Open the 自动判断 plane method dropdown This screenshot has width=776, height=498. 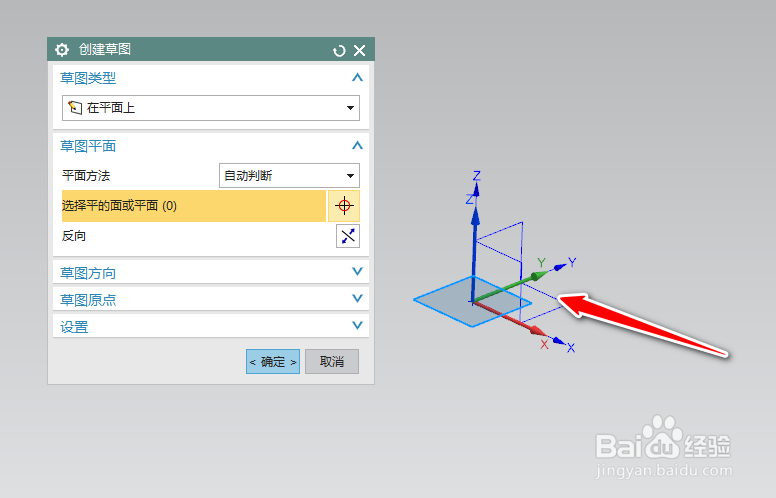coord(289,176)
